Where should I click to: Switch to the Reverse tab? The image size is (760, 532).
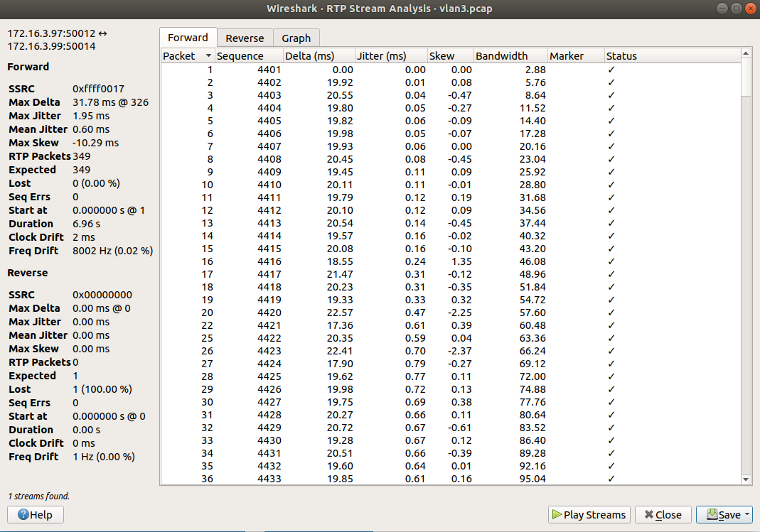pyautogui.click(x=245, y=38)
